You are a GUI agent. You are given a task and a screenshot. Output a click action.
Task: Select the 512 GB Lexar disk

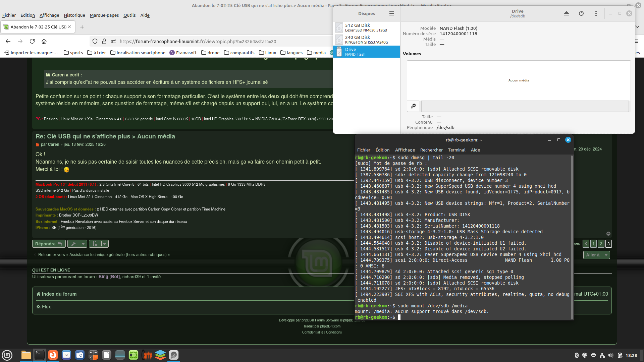click(x=366, y=27)
